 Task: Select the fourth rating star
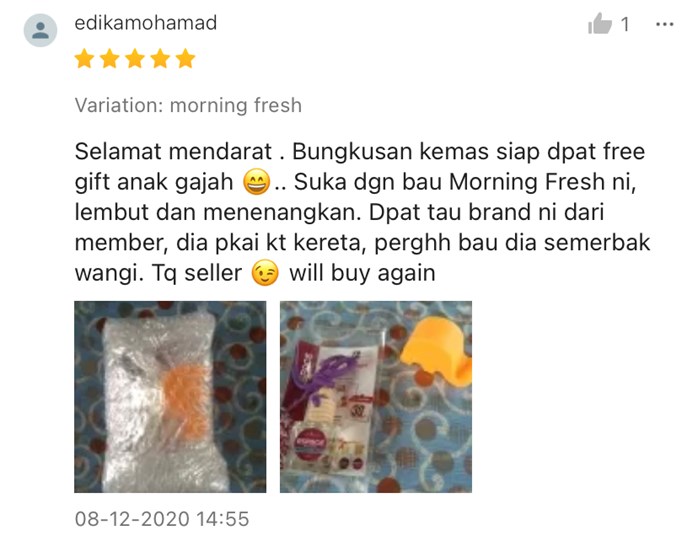click(x=160, y=59)
